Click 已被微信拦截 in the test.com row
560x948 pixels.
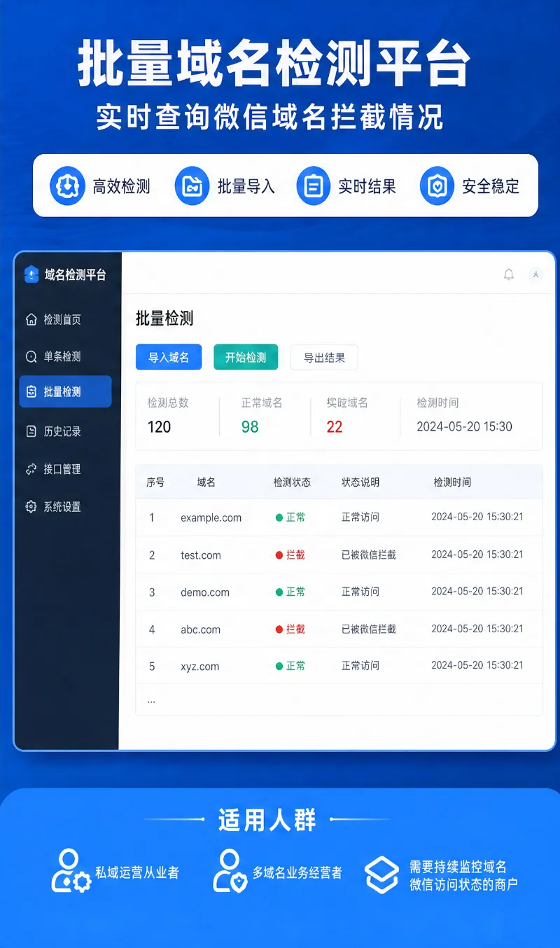click(x=369, y=555)
